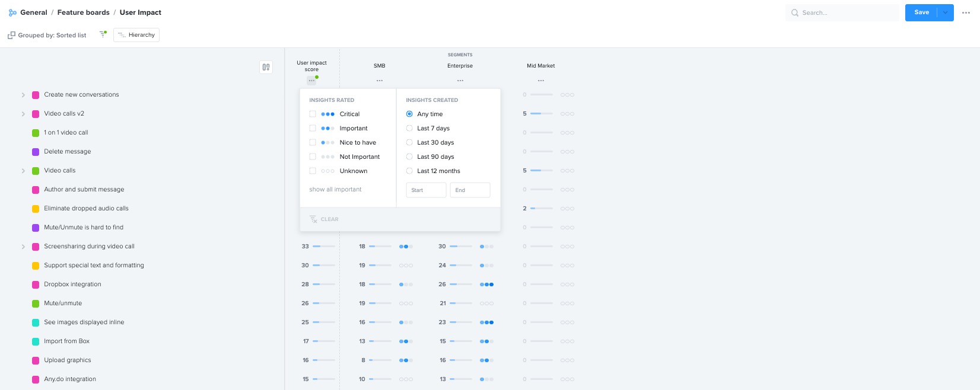Open the Save button dropdown arrow

(x=946, y=12)
